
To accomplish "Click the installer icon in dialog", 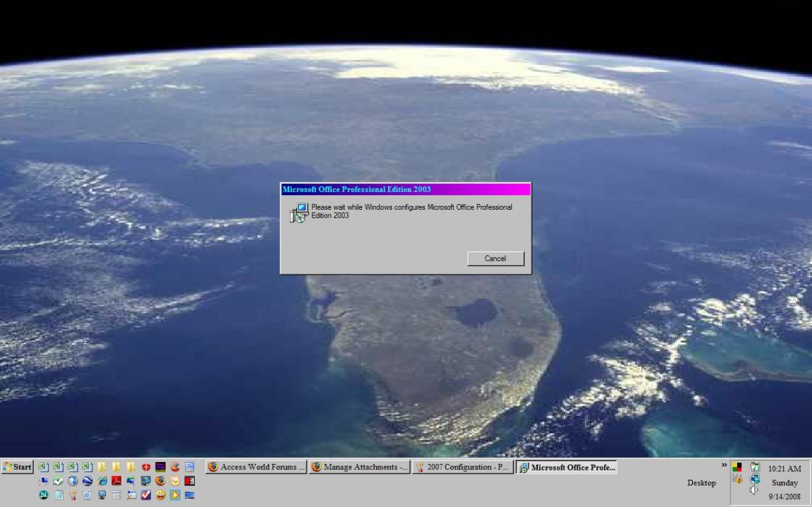I will pos(299,212).
